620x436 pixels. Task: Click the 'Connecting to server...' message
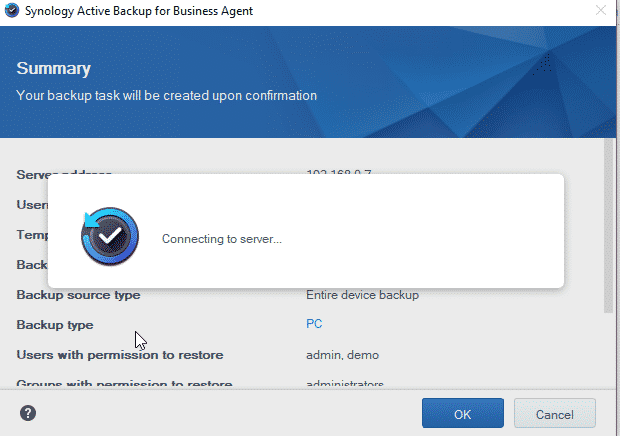(x=222, y=239)
